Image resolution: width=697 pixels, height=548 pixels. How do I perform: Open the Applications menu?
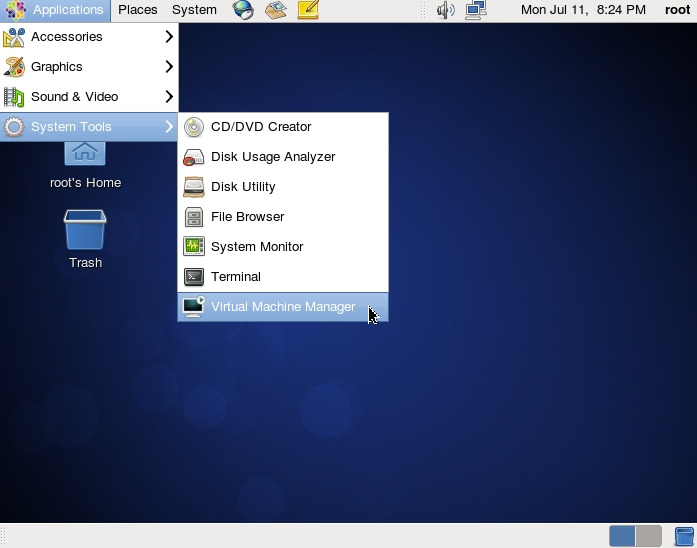[x=55, y=10]
